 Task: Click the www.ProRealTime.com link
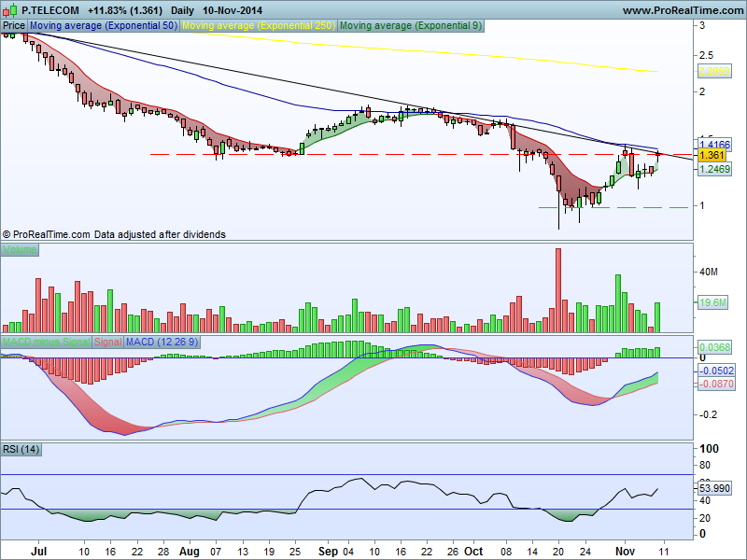click(x=683, y=10)
